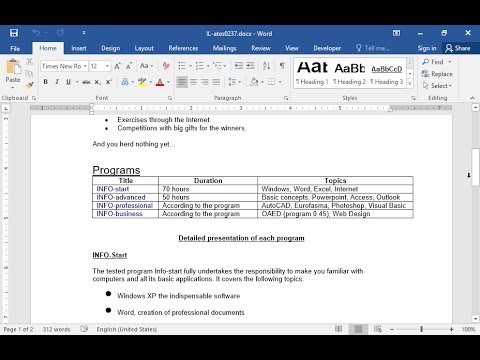Viewport: 480px width, 360px height.
Task: Switch to the Insert tab
Action: [x=79, y=48]
